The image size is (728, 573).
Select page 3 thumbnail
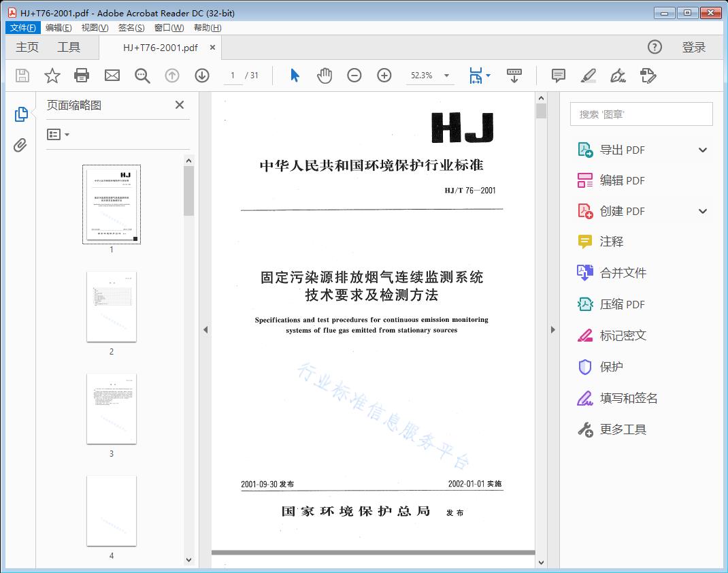[x=112, y=408]
